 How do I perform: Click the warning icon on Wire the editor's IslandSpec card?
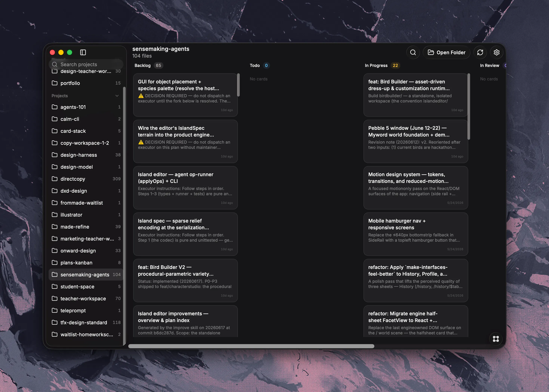pos(141,142)
